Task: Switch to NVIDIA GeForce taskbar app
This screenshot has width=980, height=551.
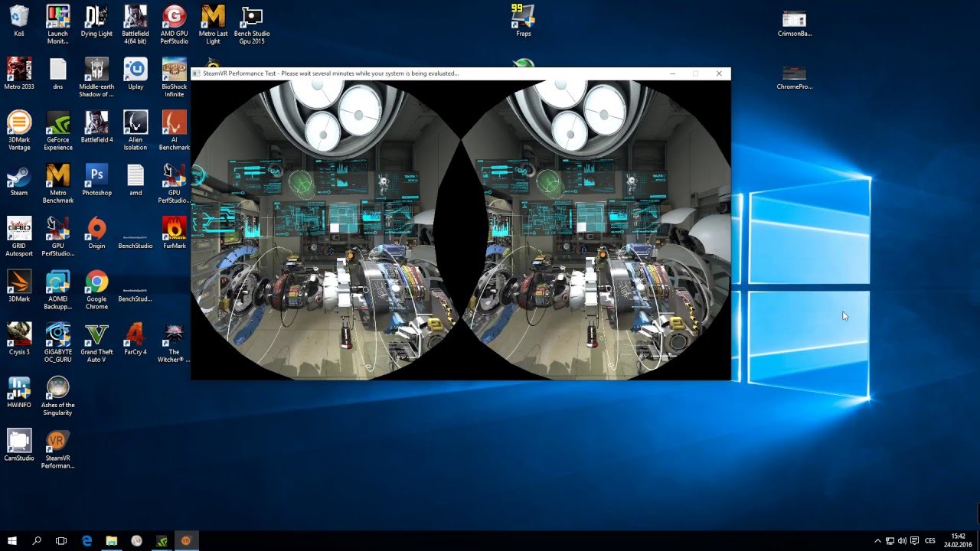Action: coord(162,540)
